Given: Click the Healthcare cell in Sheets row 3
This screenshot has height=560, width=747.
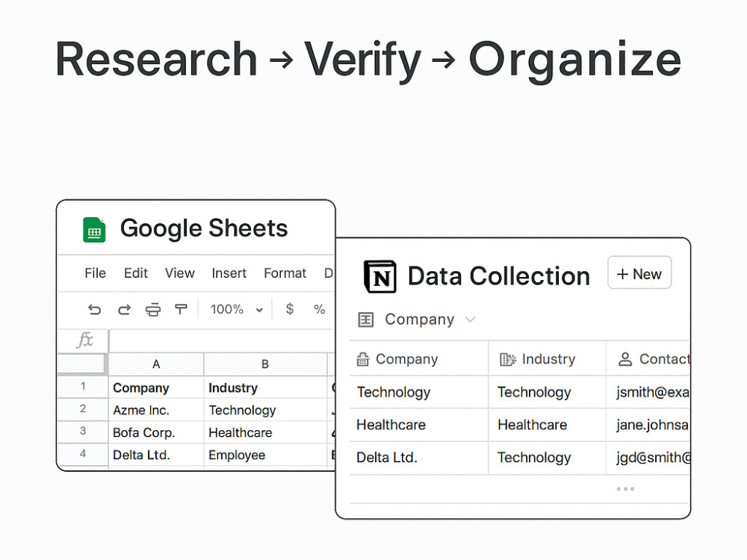Looking at the screenshot, I should tap(265, 432).
